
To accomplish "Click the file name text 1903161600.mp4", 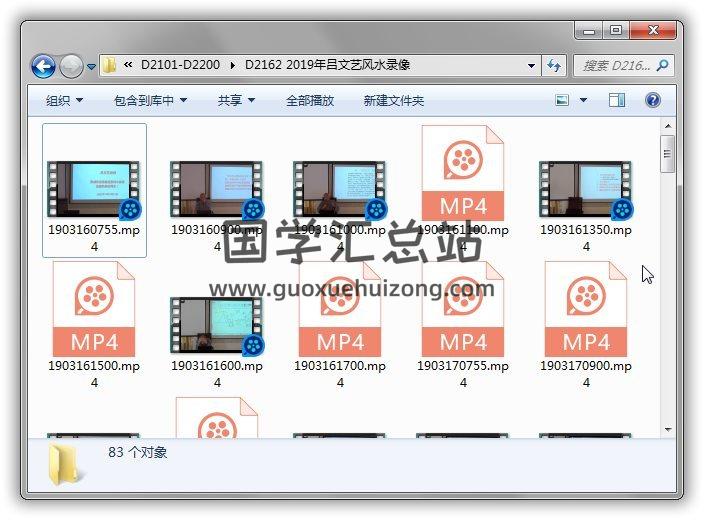I will click(217, 374).
